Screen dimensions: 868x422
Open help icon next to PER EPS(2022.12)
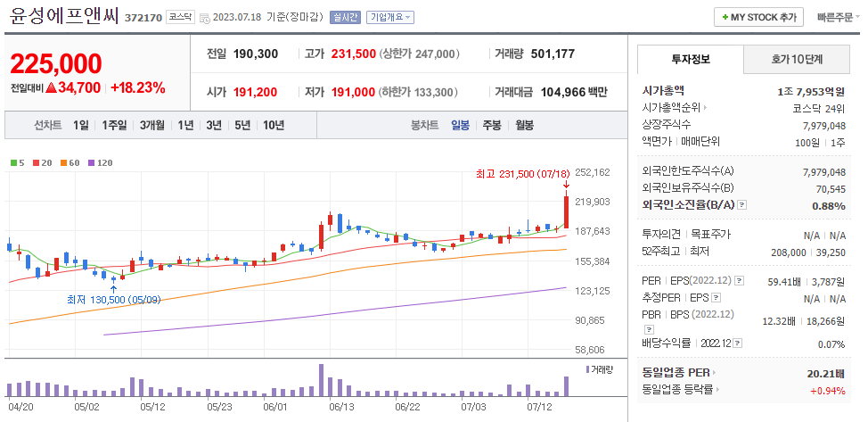[x=739, y=281]
